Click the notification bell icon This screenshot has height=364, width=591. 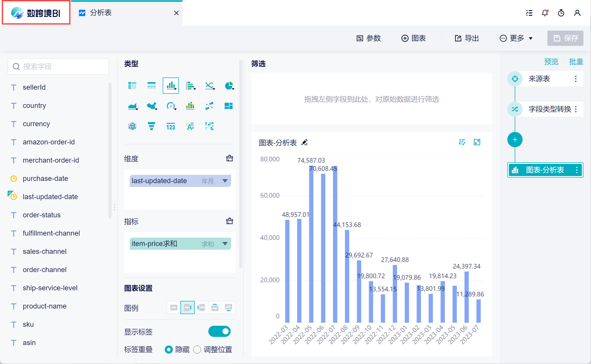point(545,13)
